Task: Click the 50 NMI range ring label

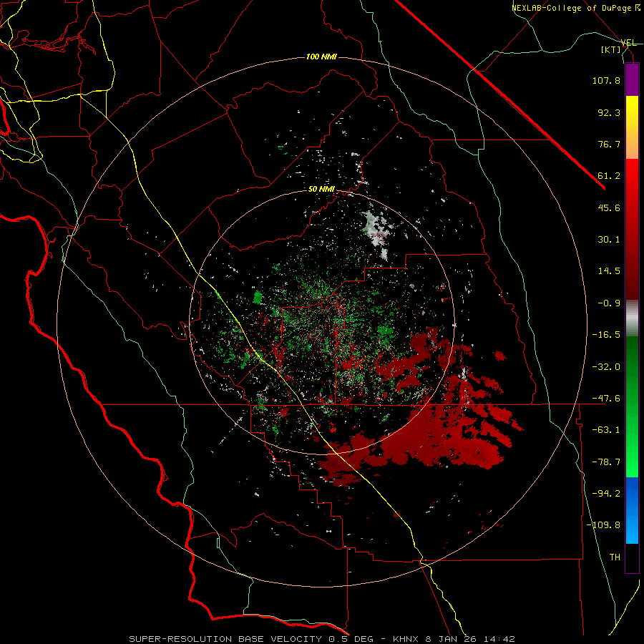Action: pyautogui.click(x=321, y=189)
